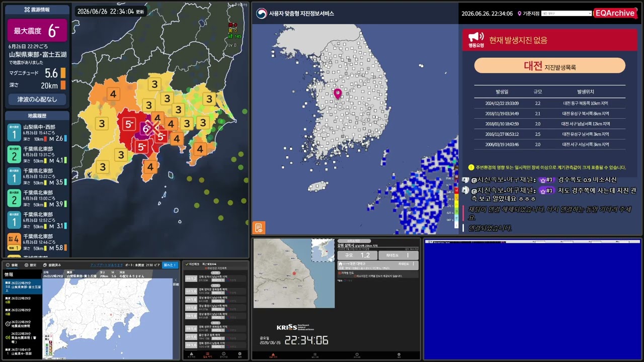Select the highlighted 山梨県東部・富士五湖 info entry
This screenshot has height=362, width=644.
(x=22, y=287)
